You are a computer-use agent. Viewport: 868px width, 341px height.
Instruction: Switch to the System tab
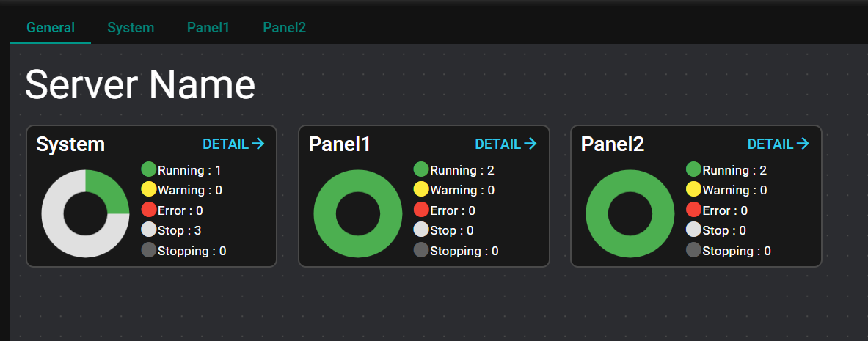[131, 28]
